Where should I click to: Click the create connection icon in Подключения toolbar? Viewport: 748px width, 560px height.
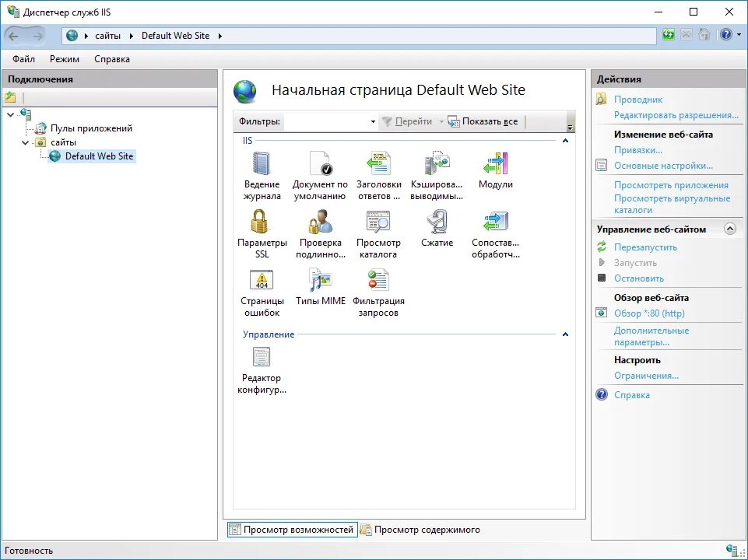(10, 97)
